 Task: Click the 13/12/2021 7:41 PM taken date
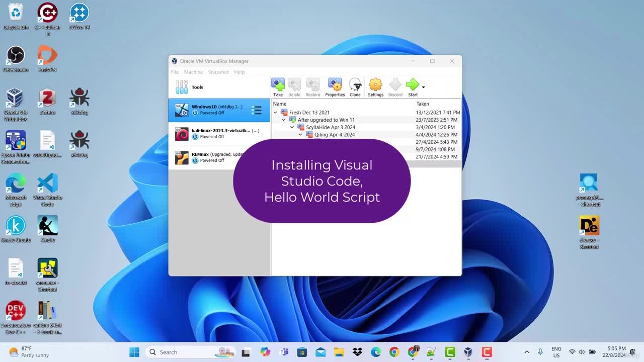pyautogui.click(x=438, y=113)
